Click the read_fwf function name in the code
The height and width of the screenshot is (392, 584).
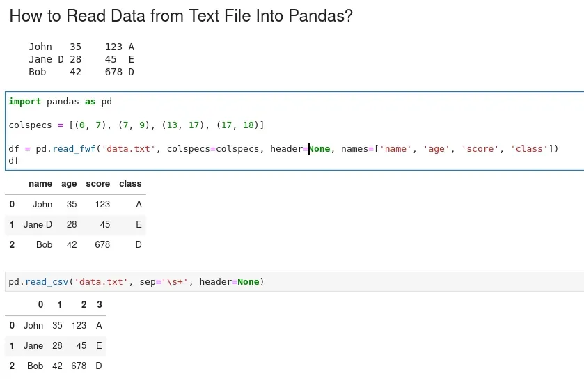coord(74,149)
